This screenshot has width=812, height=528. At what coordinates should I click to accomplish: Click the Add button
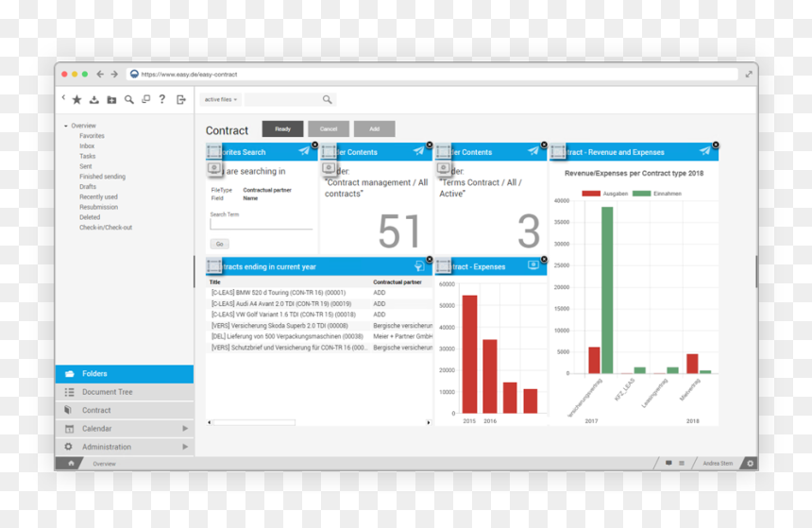[375, 129]
